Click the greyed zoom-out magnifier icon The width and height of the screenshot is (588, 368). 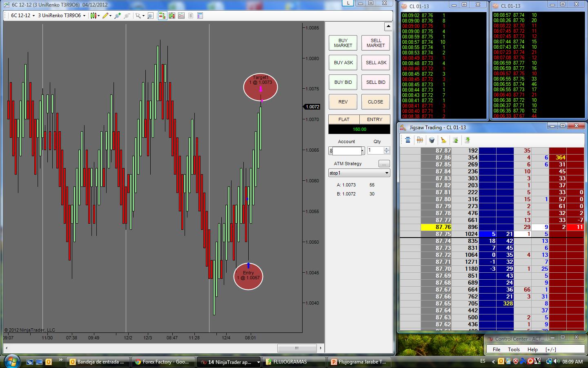pyautogui.click(x=127, y=16)
